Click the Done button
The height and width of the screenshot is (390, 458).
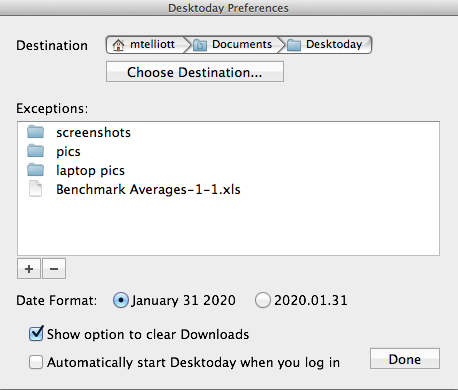[x=405, y=359]
